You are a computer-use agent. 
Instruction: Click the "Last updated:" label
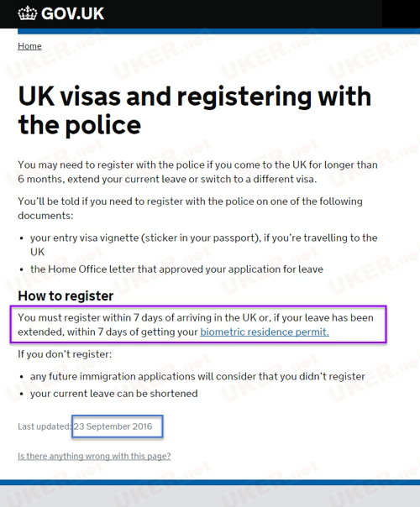[x=45, y=426]
